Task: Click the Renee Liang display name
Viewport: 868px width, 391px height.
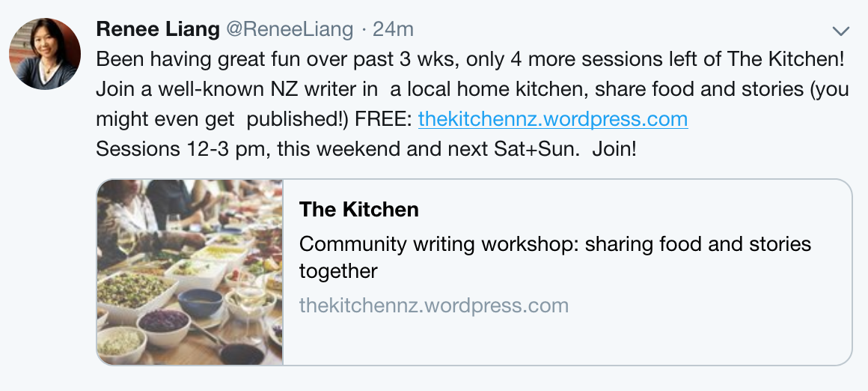Action: pos(158,29)
